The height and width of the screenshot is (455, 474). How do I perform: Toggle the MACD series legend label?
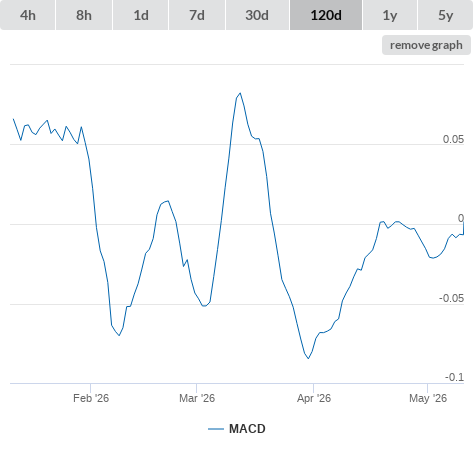(247, 429)
